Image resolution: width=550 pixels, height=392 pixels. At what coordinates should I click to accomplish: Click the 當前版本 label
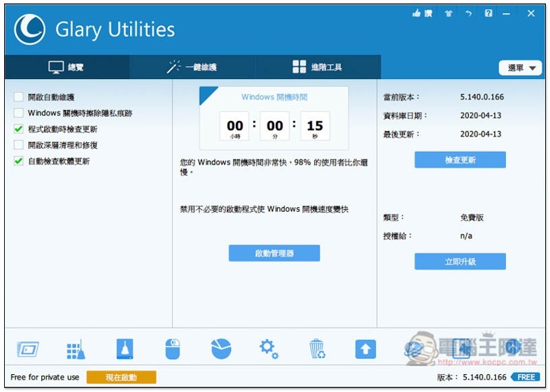pos(401,97)
